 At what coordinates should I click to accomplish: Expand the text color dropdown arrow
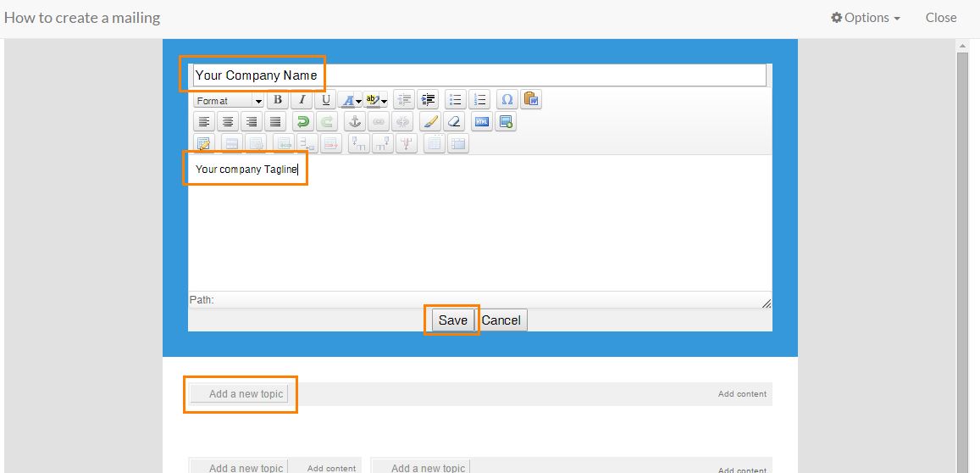[x=359, y=101]
